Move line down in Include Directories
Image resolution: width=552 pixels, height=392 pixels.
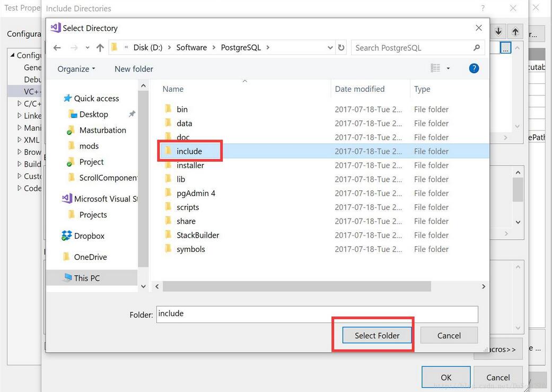tap(498, 32)
